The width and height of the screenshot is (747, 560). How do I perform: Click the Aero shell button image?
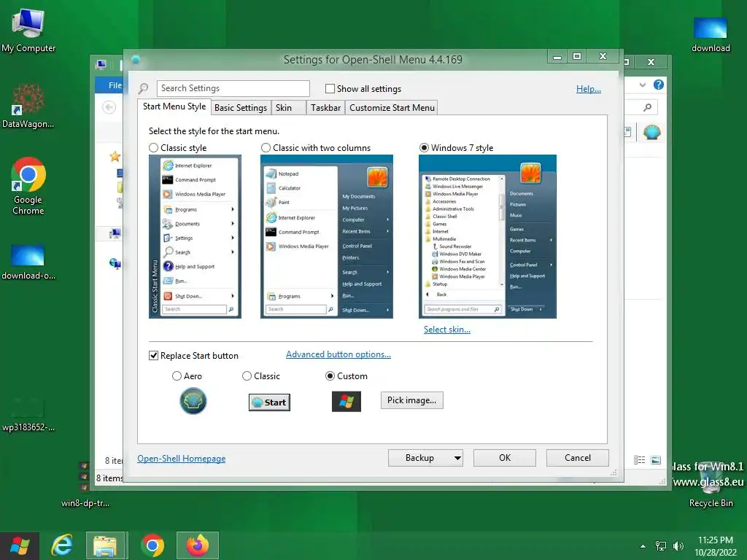coord(193,401)
